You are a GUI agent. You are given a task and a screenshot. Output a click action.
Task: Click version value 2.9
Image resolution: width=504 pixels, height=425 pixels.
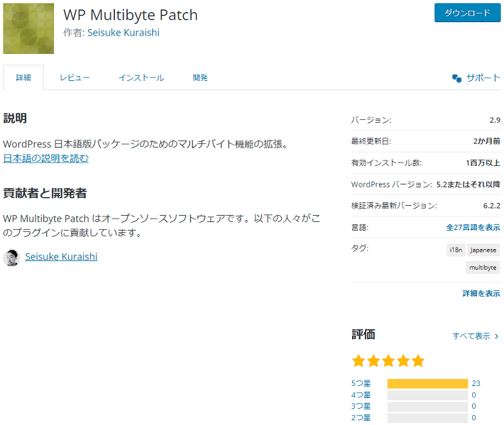[x=495, y=120]
